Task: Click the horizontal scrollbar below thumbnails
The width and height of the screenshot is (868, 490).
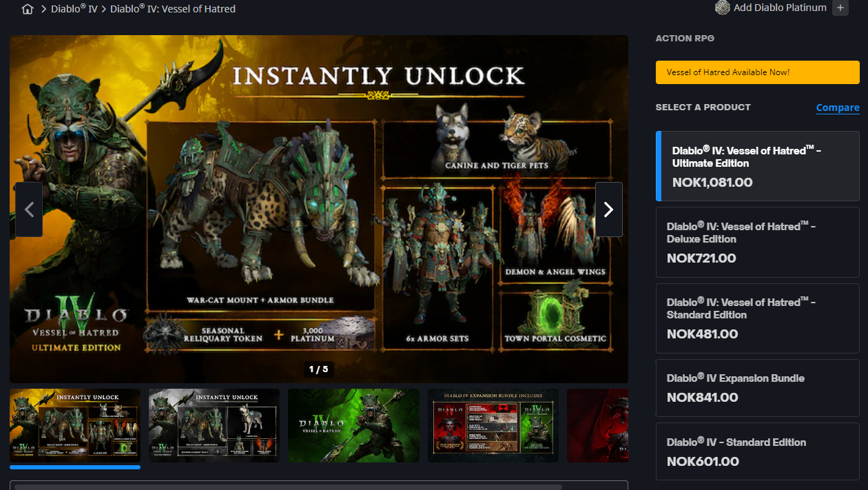Action: [x=288, y=487]
